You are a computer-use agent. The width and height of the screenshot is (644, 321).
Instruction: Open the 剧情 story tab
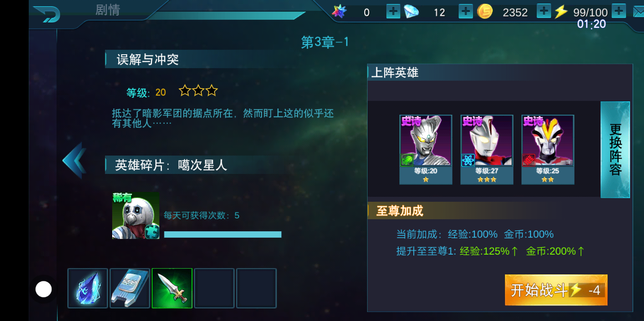108,10
